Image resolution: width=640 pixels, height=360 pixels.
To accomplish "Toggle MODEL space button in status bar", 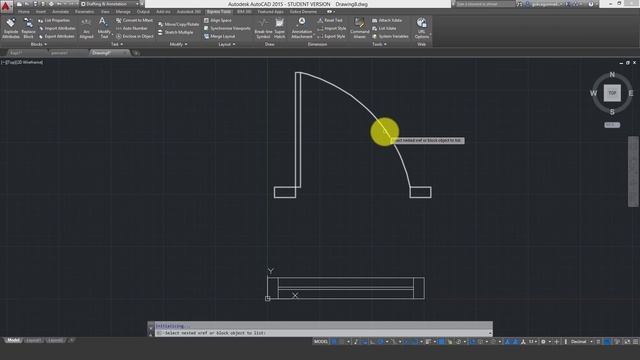I will (x=320, y=342).
